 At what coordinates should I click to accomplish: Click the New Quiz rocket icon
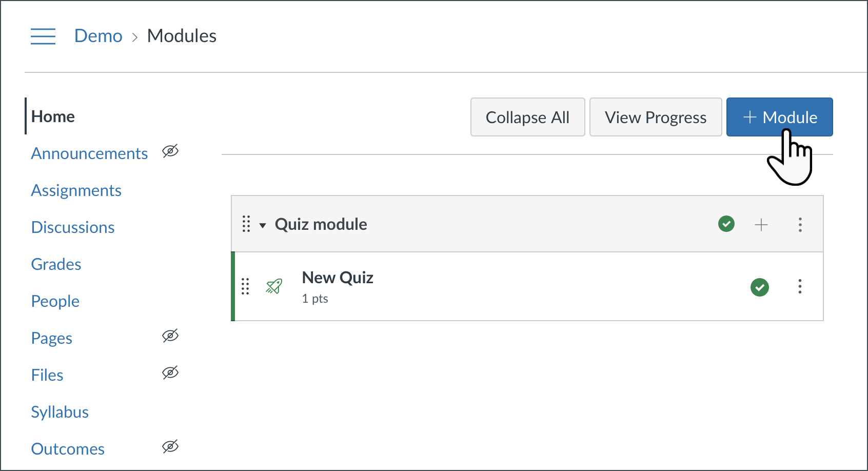point(274,286)
